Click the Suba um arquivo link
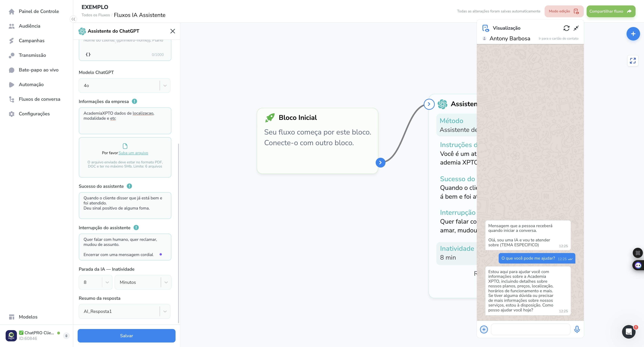This screenshot has width=644, height=347. [x=133, y=153]
